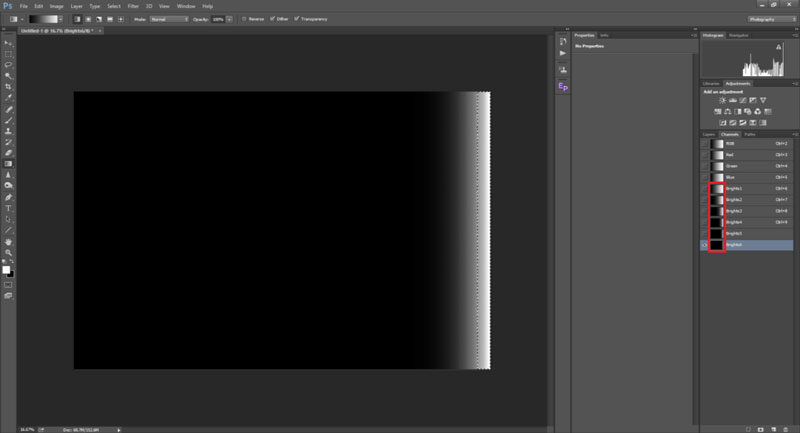This screenshot has height=433, width=800.
Task: Toggle visibility of the last Brights channel
Action: (704, 245)
